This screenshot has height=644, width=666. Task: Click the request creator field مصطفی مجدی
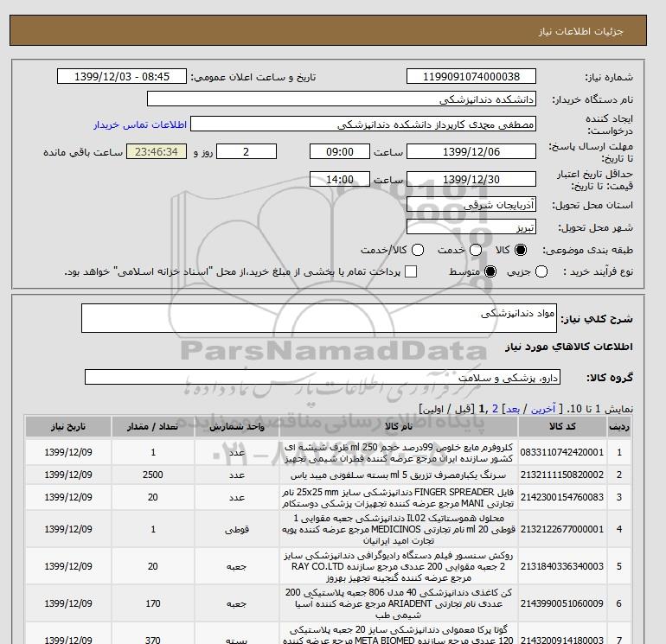(362, 124)
